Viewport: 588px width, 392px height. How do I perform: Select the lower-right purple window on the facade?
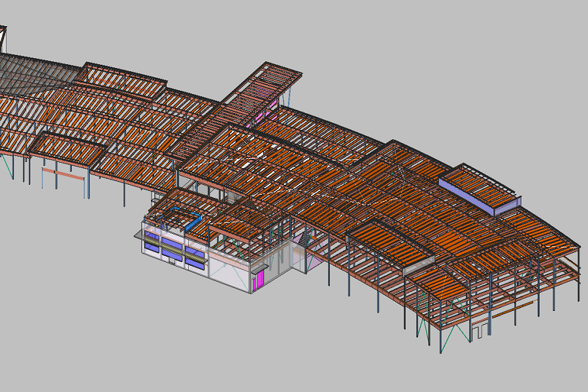(195, 262)
